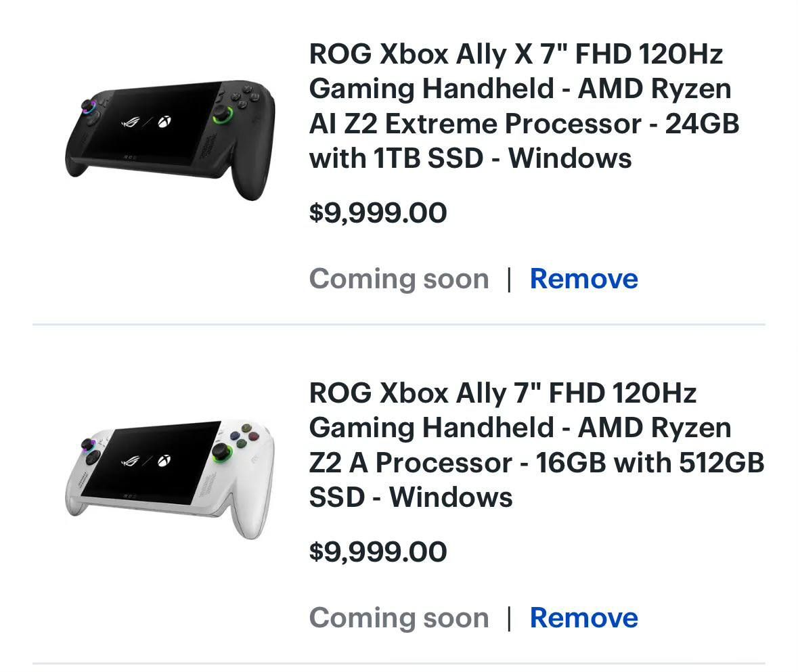Click Xbox logo on white Ally screen
798x672 pixels.
(x=164, y=462)
